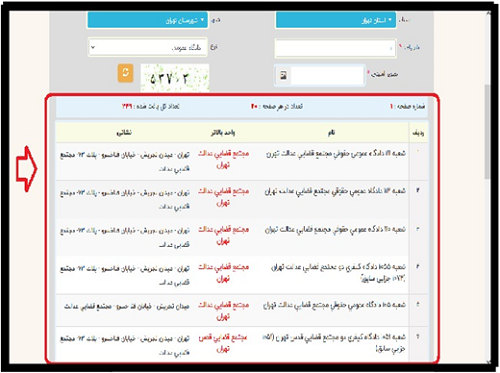
Task: Select the branch name in row ۵
Action: [334, 305]
